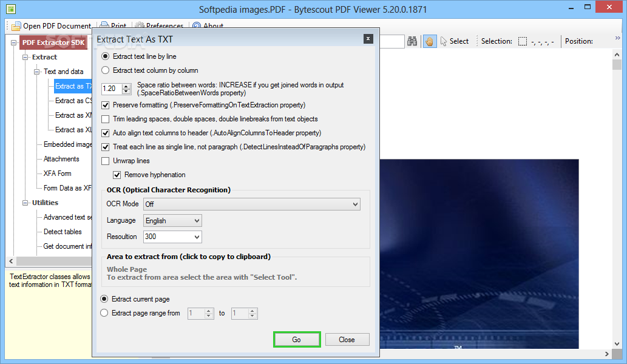Click document vertical scrollbar up arrow
This screenshot has height=364, width=627.
tap(617, 55)
